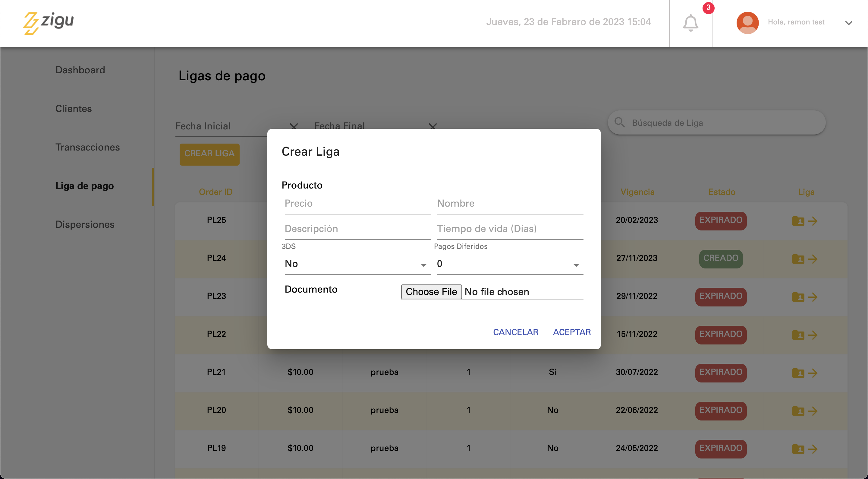This screenshot has height=479, width=868.
Task: Click the user avatar picture
Action: point(747,23)
